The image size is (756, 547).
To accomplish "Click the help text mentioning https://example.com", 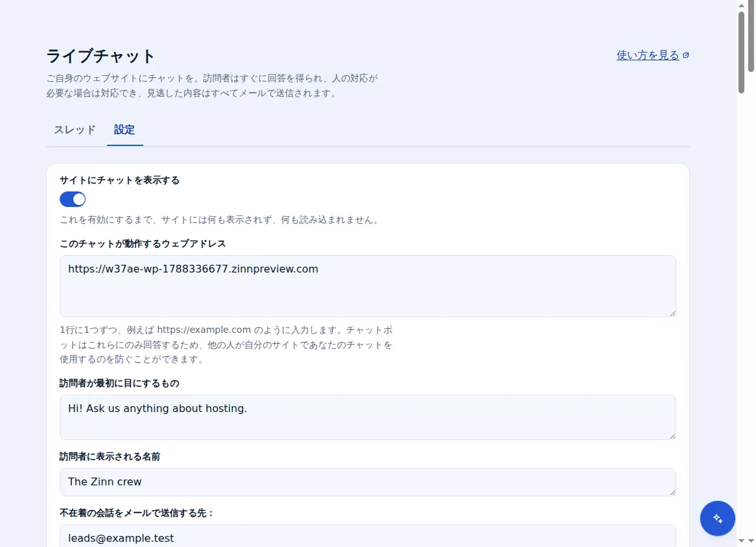I will pos(226,345).
